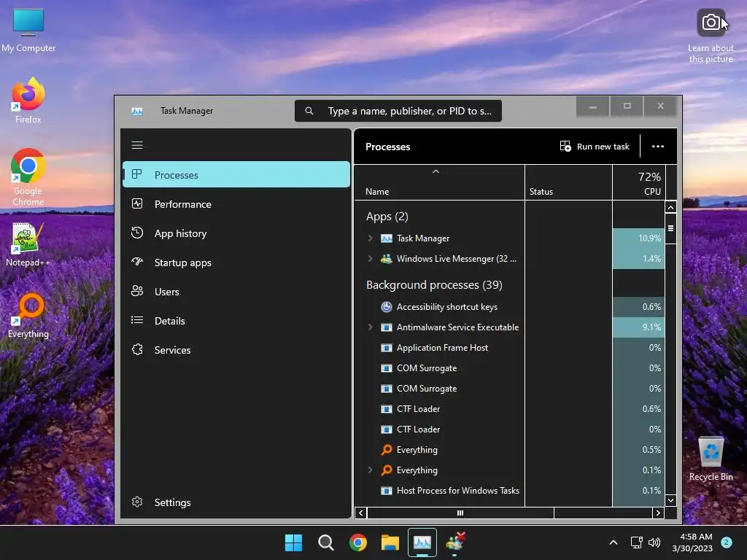Click the Run new task icon
The width and height of the screenshot is (747, 560).
point(565,146)
